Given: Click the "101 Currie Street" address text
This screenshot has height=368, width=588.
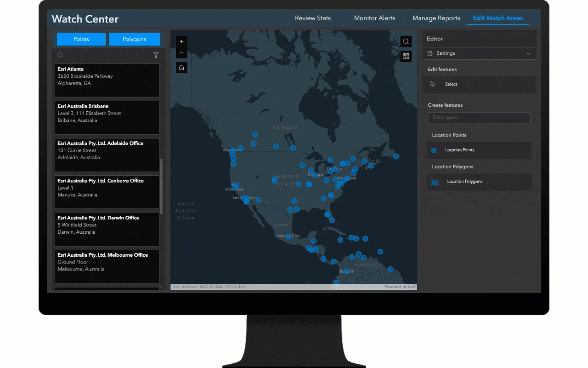Looking at the screenshot, I should tap(77, 150).
